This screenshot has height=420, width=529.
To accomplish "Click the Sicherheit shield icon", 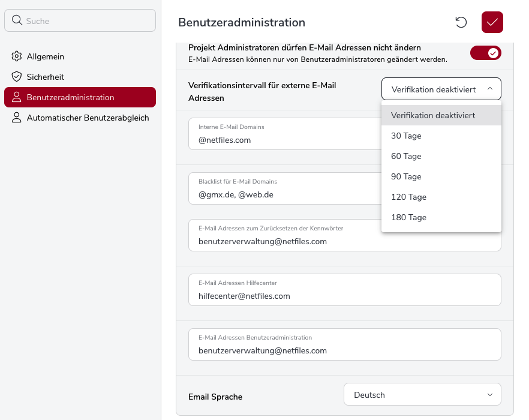I will tap(17, 77).
